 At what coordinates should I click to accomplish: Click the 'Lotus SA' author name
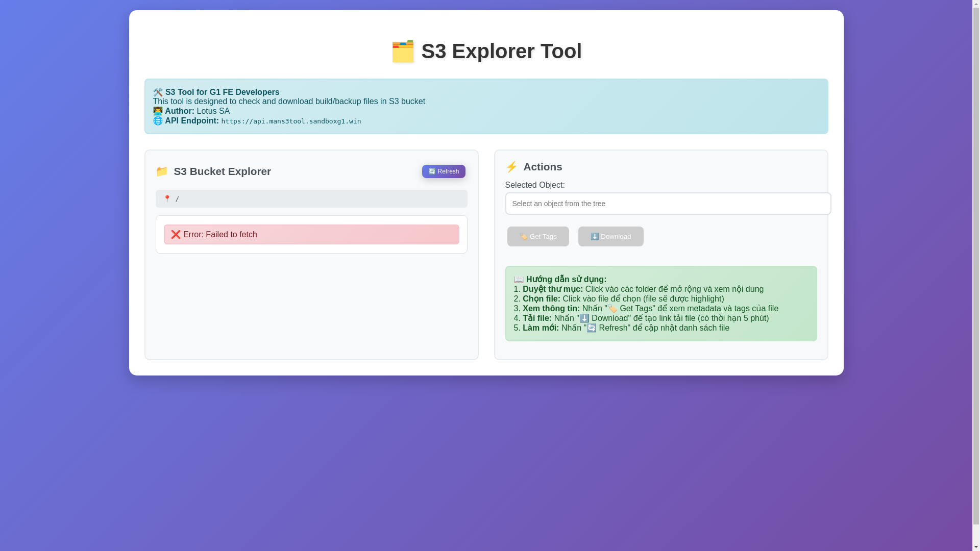tap(213, 111)
